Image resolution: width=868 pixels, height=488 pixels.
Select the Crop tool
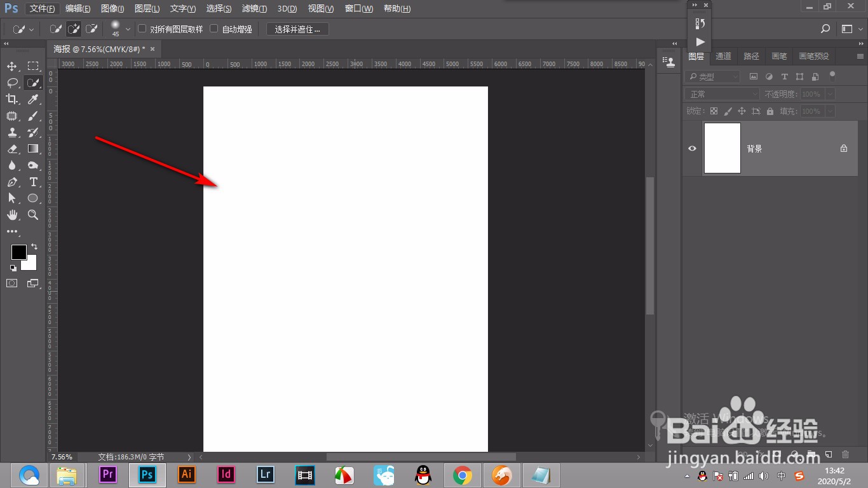tap(12, 99)
